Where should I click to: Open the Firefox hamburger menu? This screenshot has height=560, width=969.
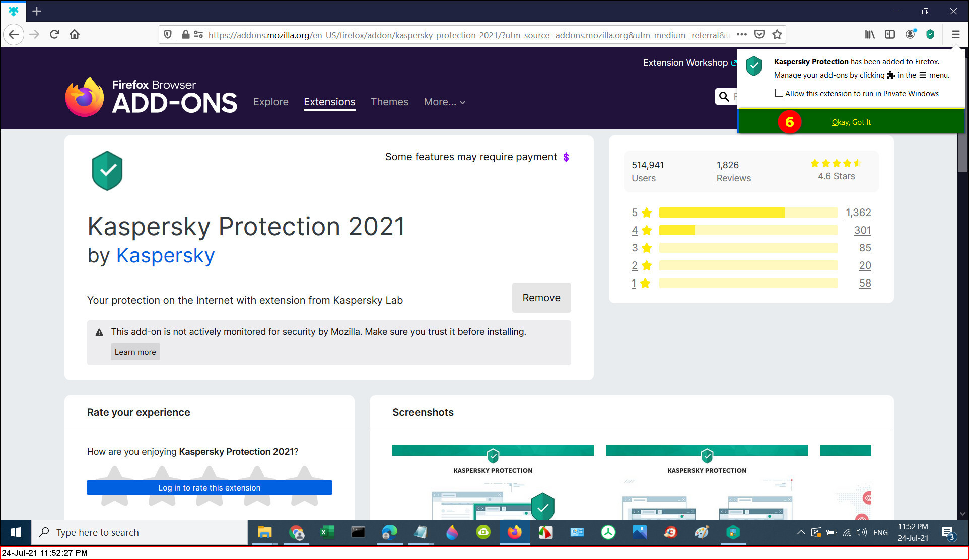tap(955, 35)
